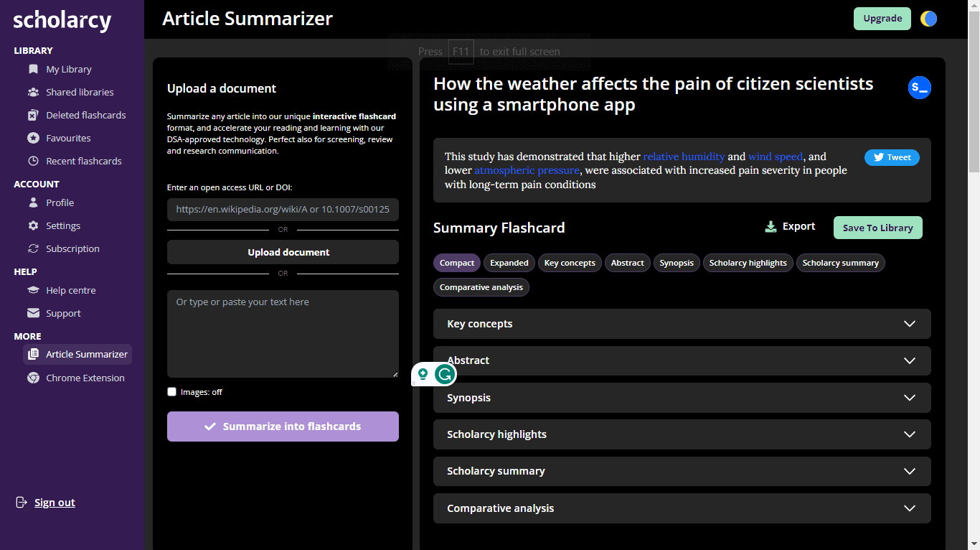The image size is (980, 550).
Task: Expand the Abstract section chevron
Action: click(x=910, y=360)
